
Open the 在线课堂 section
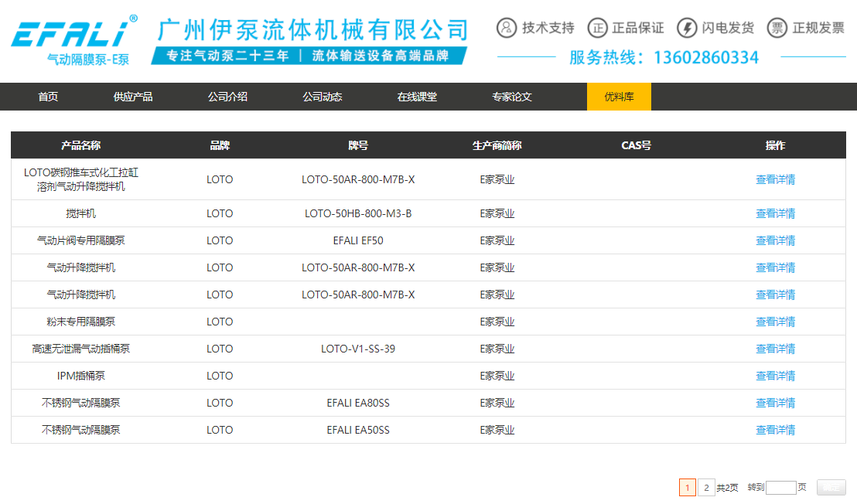point(417,97)
